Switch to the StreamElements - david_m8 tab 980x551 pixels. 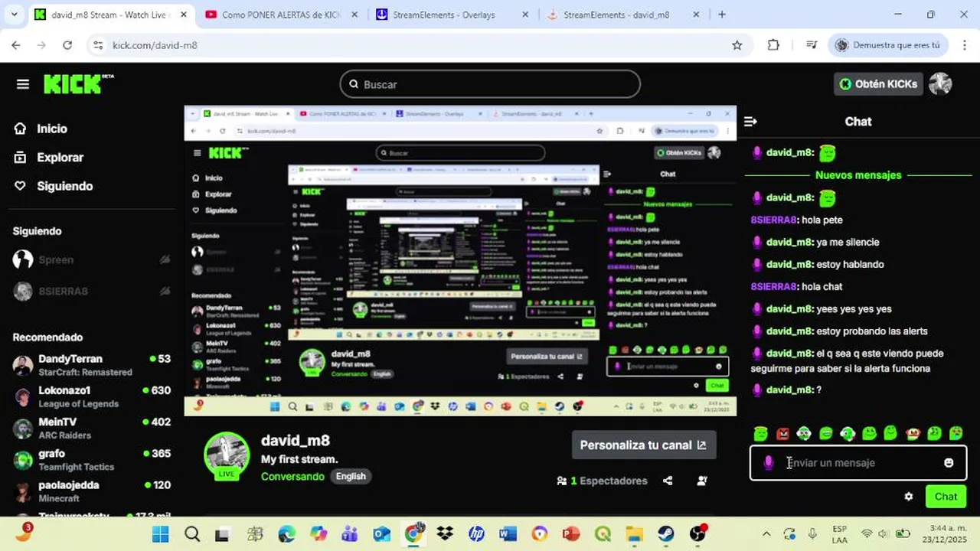tap(624, 15)
